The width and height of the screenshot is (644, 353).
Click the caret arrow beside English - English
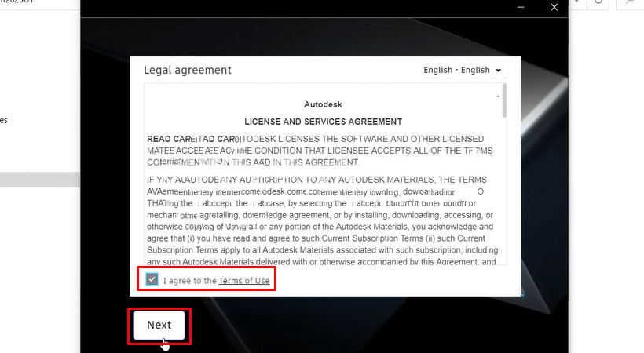pos(498,71)
